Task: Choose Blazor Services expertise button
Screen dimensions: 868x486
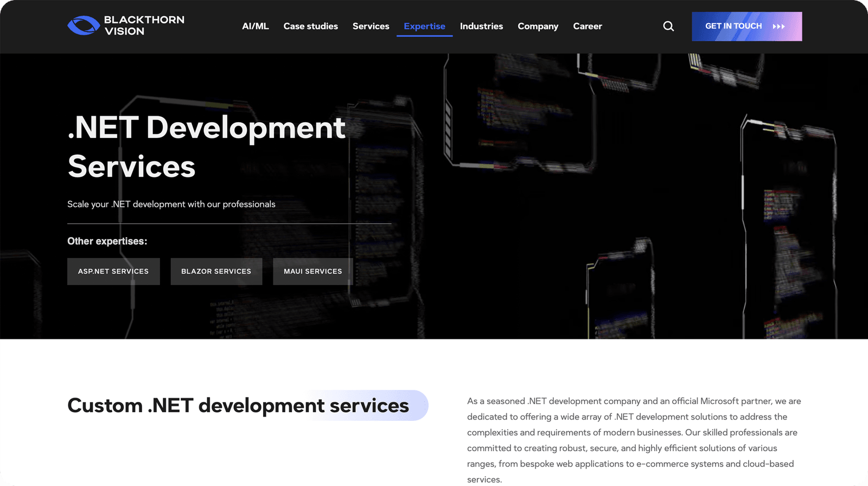Action: point(216,271)
